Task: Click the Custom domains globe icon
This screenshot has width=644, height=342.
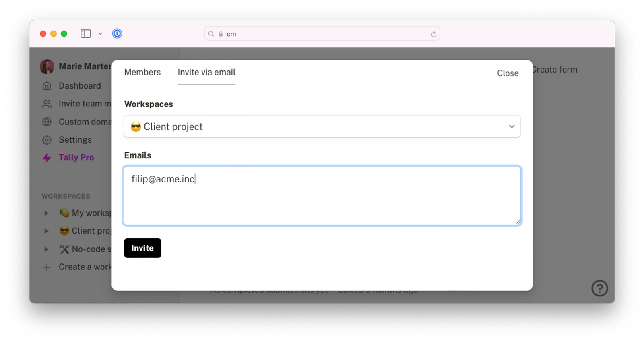Action: 47,122
